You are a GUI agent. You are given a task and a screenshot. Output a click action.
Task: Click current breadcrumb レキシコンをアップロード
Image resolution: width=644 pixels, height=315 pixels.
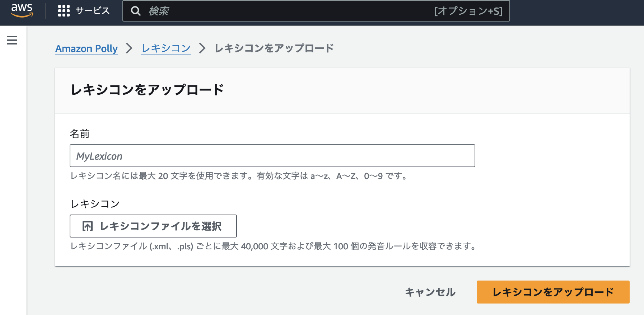(x=274, y=48)
